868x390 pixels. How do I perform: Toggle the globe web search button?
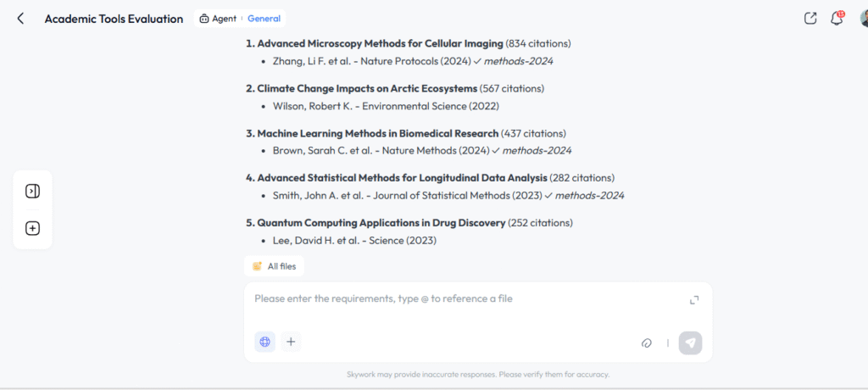[265, 342]
